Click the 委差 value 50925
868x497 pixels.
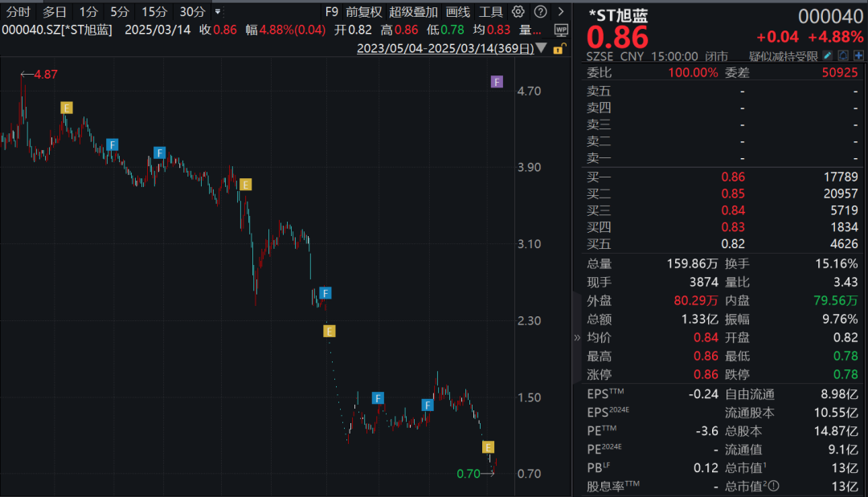click(x=840, y=72)
